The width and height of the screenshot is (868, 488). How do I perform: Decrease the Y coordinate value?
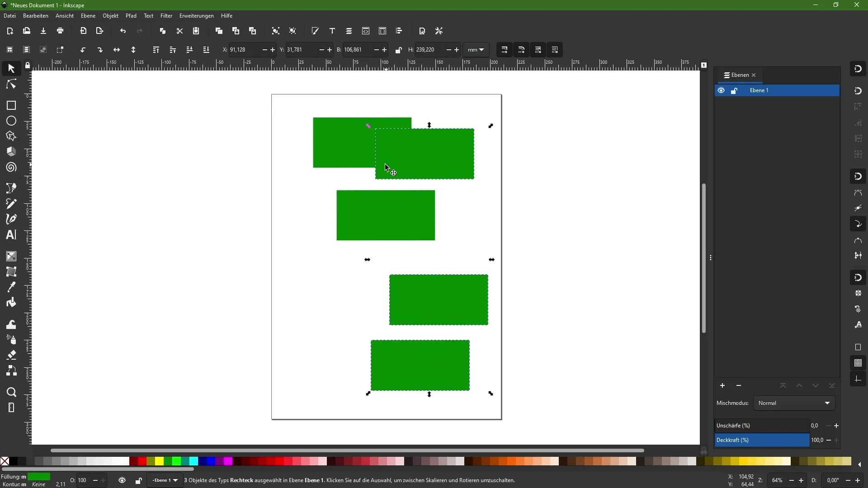[x=321, y=50]
